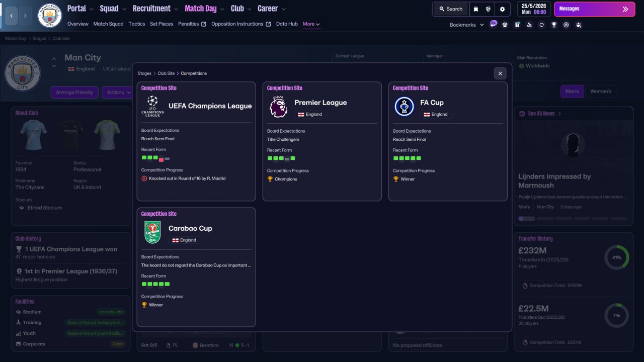Click the Carabao Cup logo
The height and width of the screenshot is (362, 644).
tap(152, 232)
